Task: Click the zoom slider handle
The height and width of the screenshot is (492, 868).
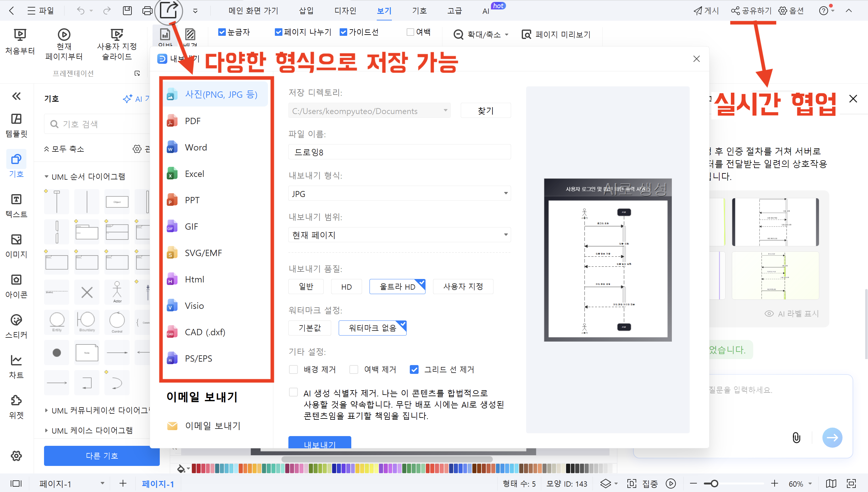Action: pos(714,484)
